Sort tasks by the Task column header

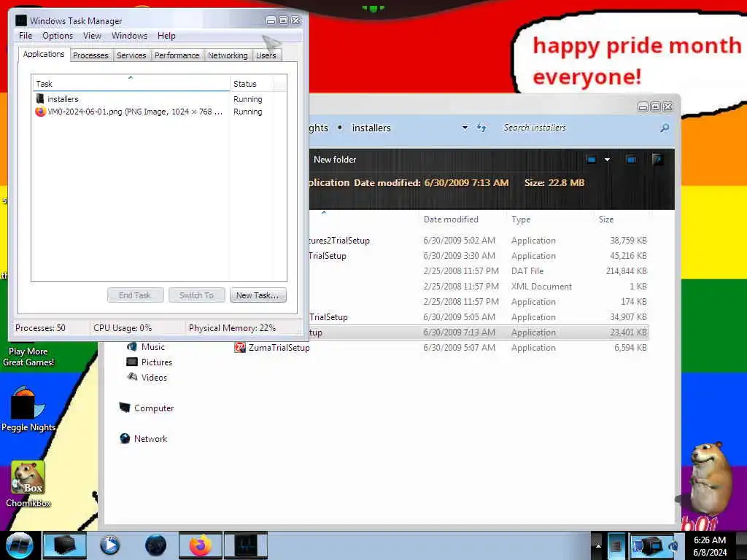click(x=131, y=84)
